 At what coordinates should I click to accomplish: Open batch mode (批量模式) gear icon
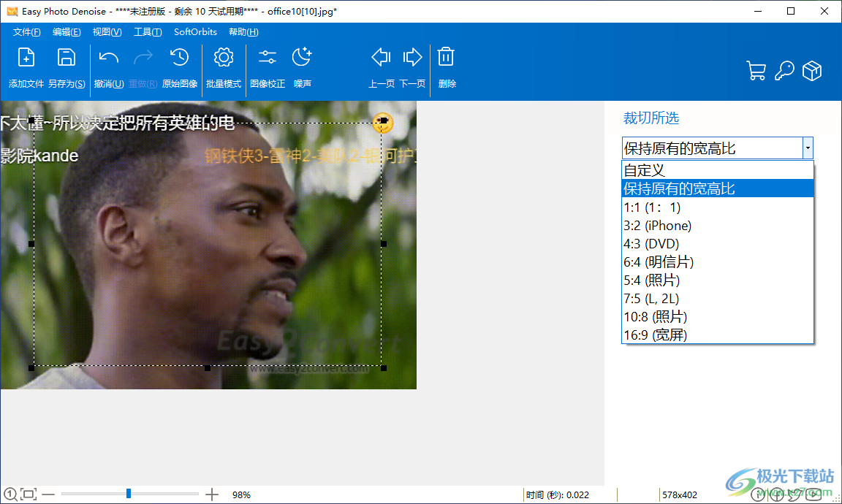tap(224, 58)
